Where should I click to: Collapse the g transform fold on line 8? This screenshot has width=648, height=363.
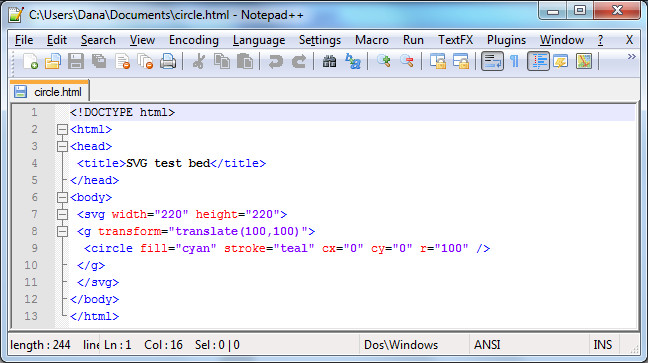tap(62, 231)
